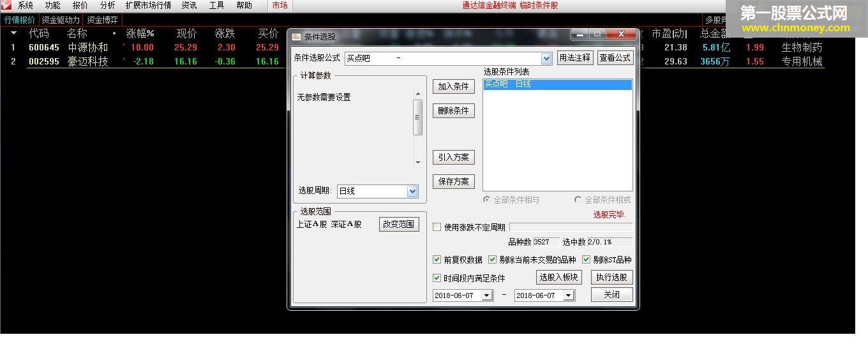Click the 加入条件 button
Image resolution: width=868 pixels, height=351 pixels.
pos(453,86)
